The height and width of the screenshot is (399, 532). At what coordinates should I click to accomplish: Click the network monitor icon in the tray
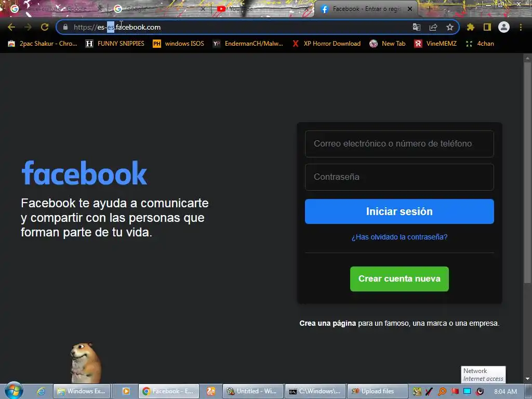(x=467, y=392)
